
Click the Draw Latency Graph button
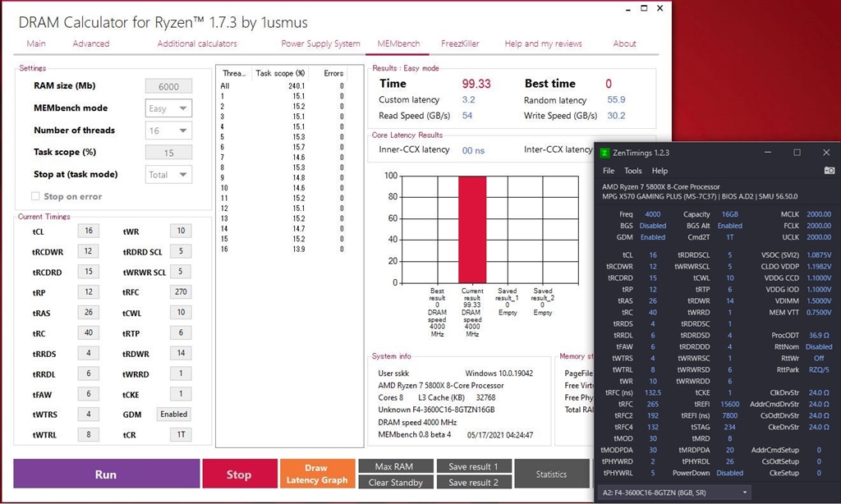point(317,474)
